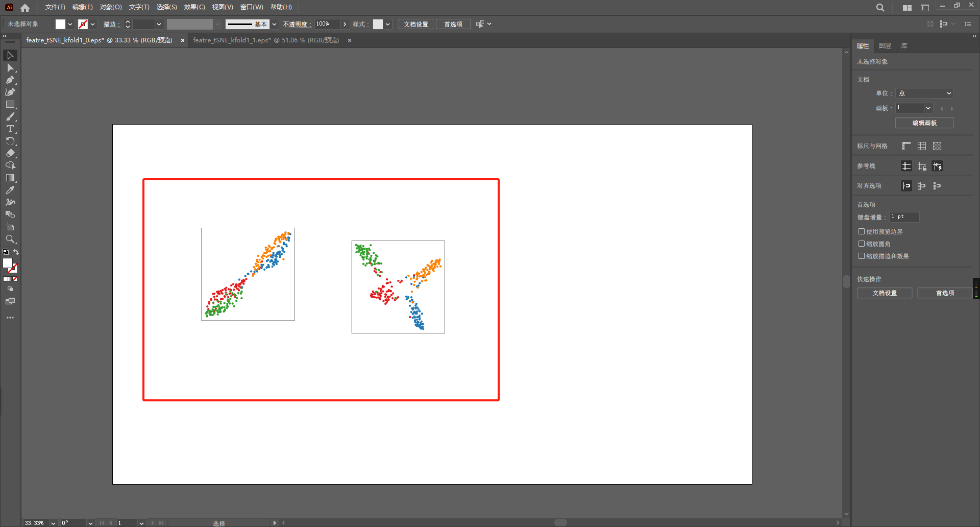Click the control bar stroke swatch

(83, 24)
